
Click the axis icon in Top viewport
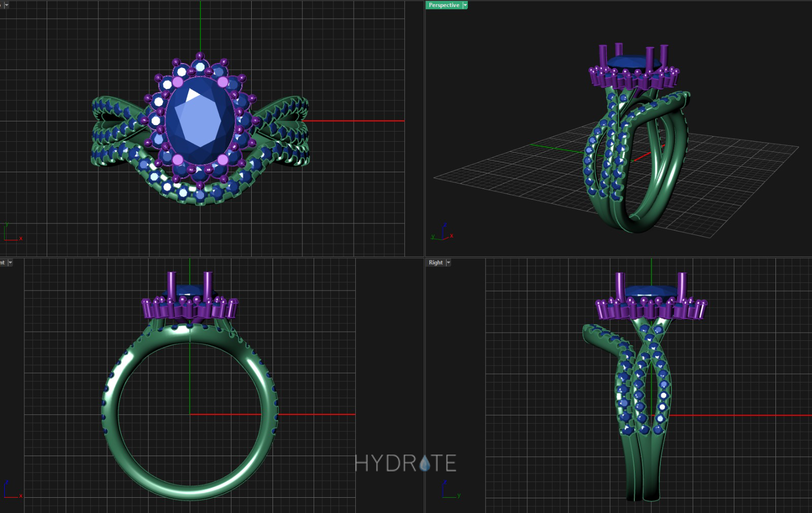tap(11, 233)
